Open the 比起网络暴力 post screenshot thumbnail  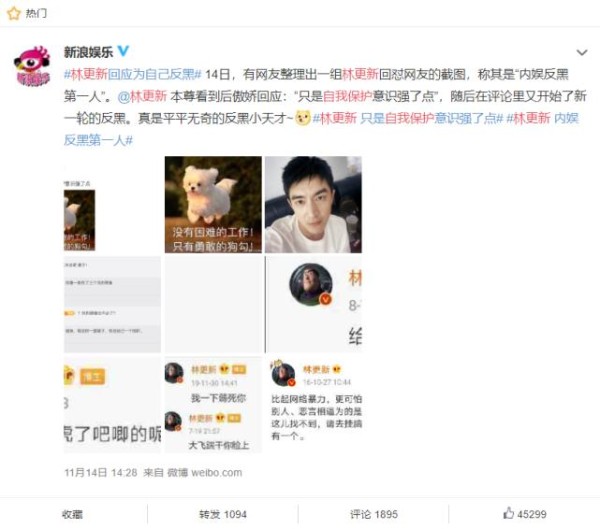point(313,405)
